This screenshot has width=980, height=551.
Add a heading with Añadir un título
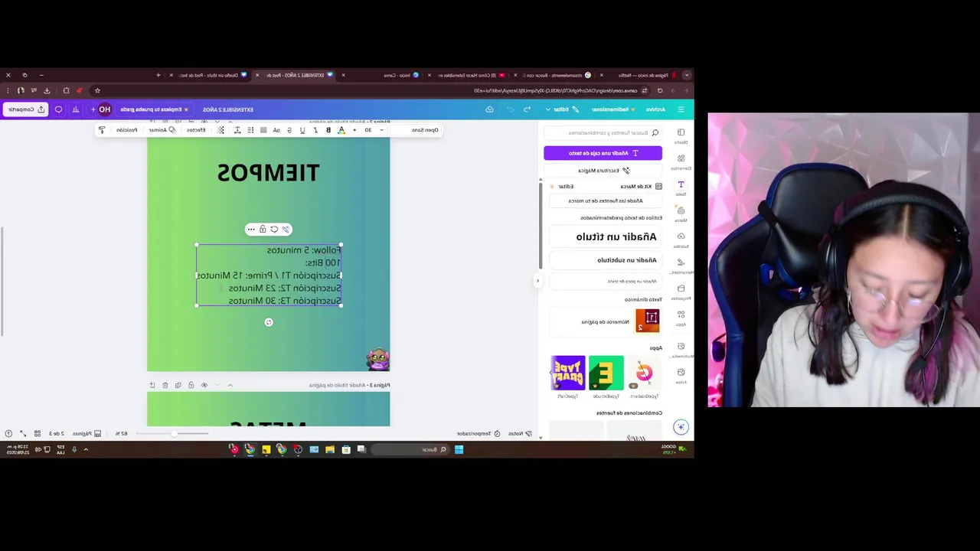click(x=606, y=236)
